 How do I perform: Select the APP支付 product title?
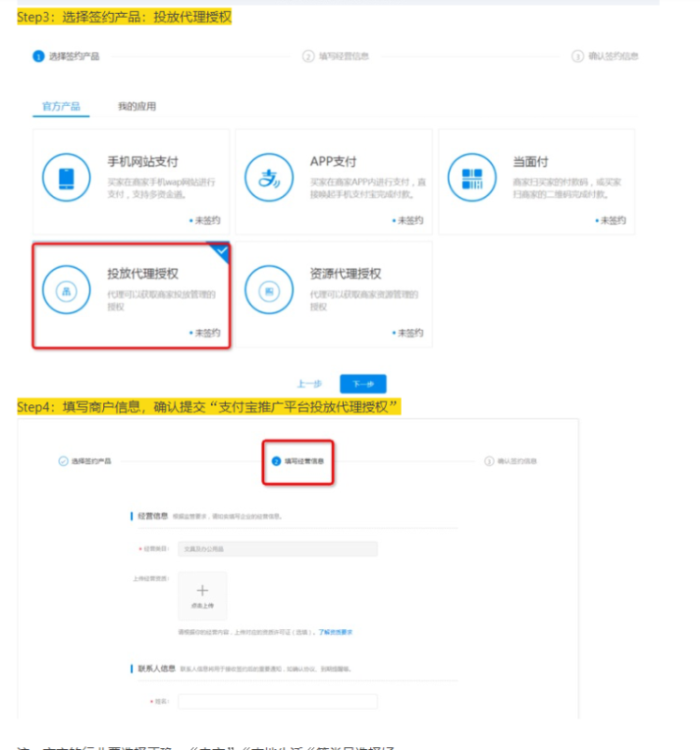coord(334,161)
